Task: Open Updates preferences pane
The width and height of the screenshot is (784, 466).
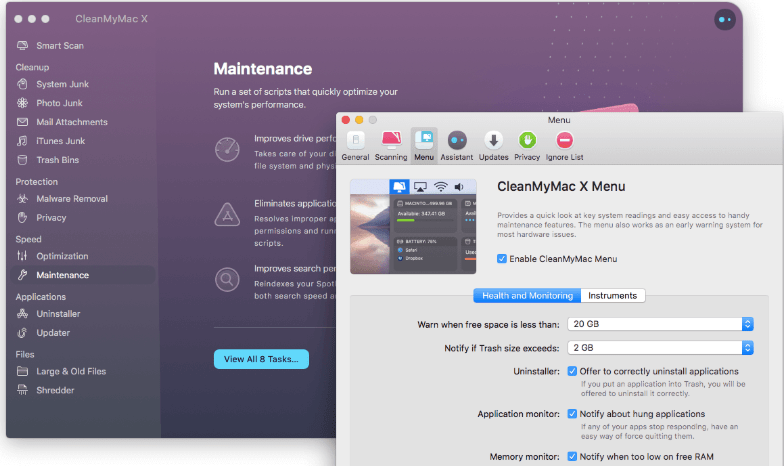Action: pyautogui.click(x=494, y=146)
